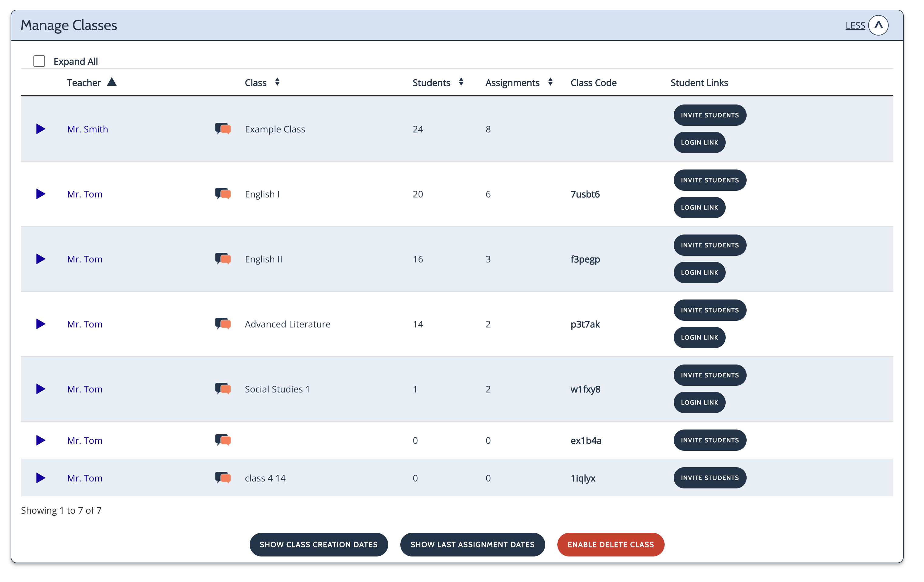Select class code 7usbt6
This screenshot has height=582, width=924.
[x=585, y=194]
